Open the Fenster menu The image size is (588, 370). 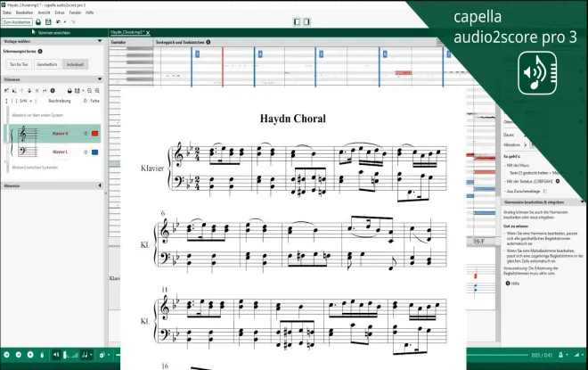[75, 12]
